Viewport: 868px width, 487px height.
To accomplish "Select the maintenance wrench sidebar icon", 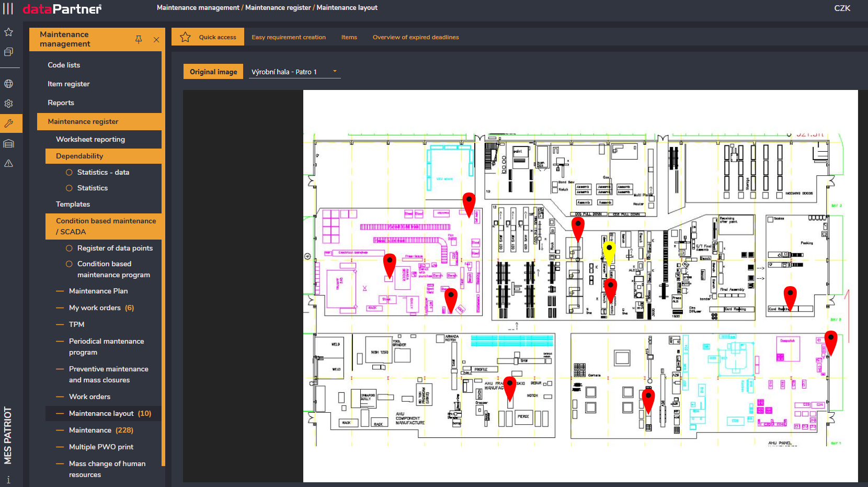I will point(8,124).
